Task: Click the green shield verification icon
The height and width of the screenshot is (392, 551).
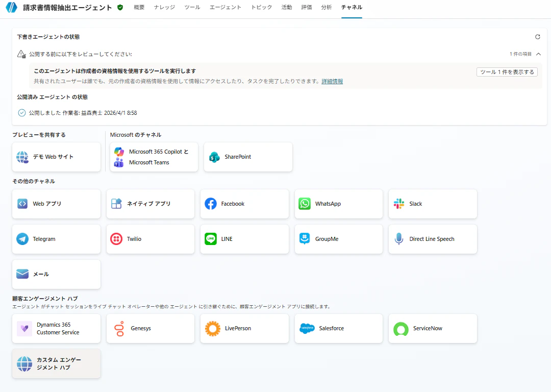Action: [120, 7]
